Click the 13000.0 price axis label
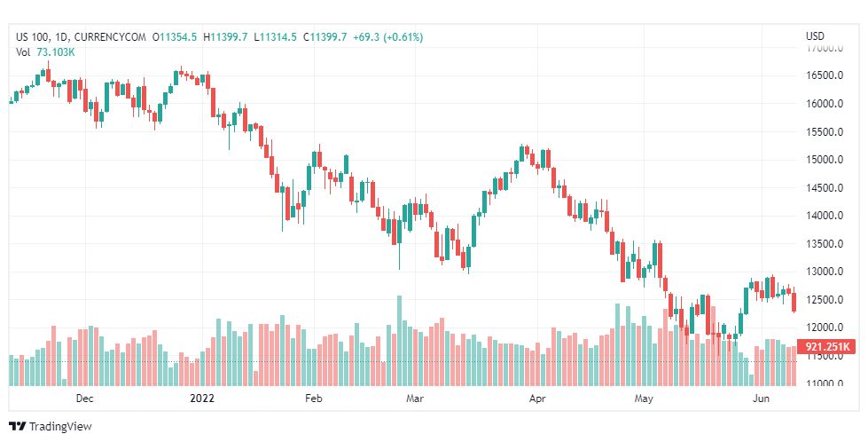Image resolution: width=868 pixels, height=442 pixels. [825, 272]
